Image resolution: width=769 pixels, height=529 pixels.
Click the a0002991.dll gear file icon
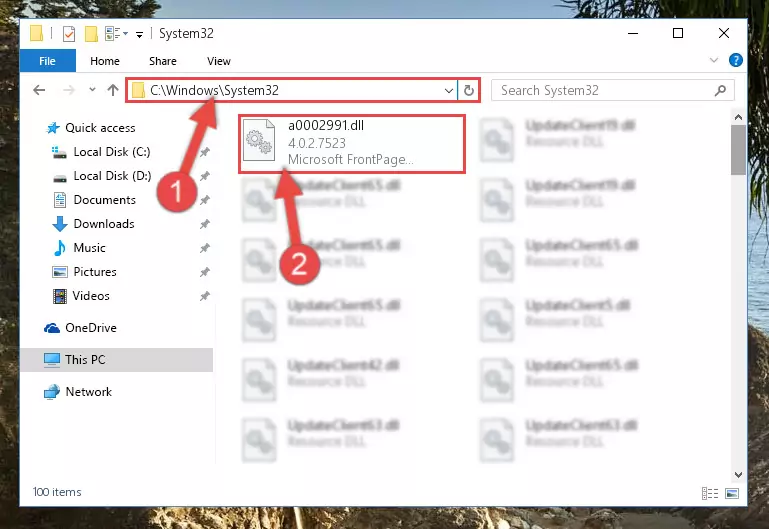(x=259, y=140)
